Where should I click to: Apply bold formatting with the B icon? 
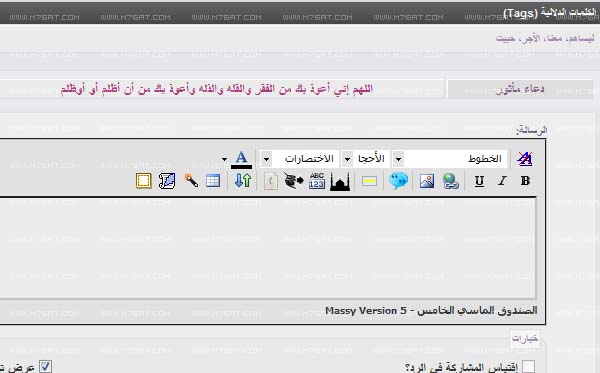pyautogui.click(x=525, y=181)
